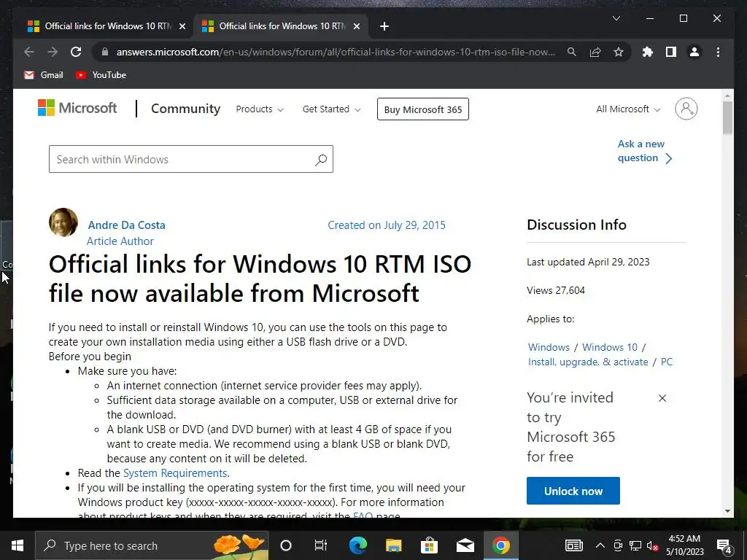This screenshot has width=747, height=560.
Task: Open the Windows Start menu
Action: pyautogui.click(x=18, y=545)
